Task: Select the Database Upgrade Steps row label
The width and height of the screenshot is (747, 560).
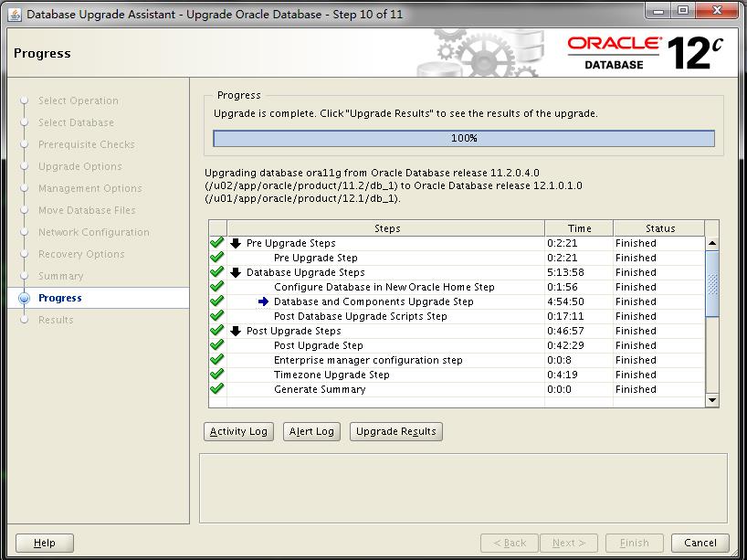Action: tap(305, 272)
